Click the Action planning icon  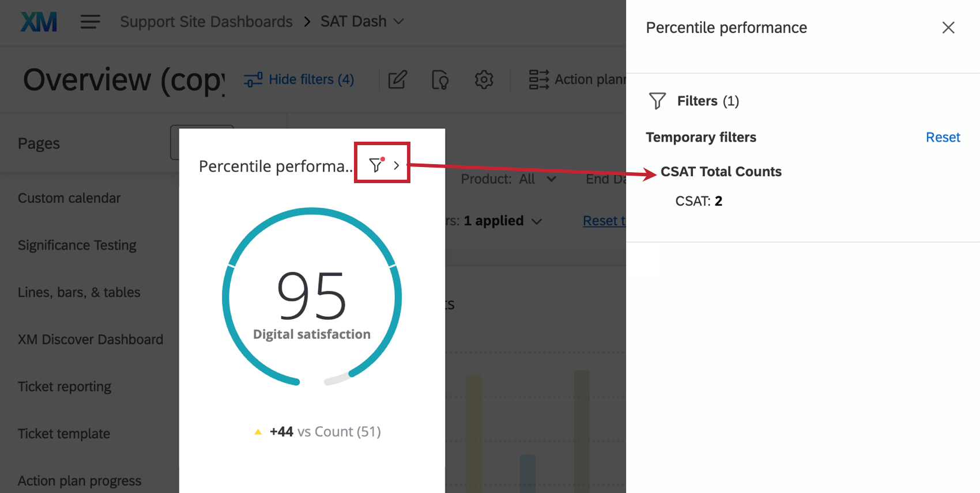pyautogui.click(x=537, y=79)
